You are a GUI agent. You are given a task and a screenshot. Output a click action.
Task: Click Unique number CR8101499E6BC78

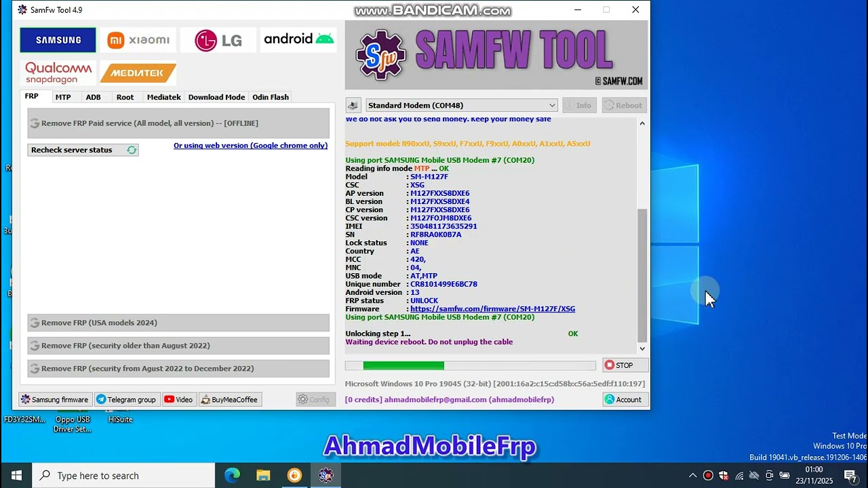point(443,285)
